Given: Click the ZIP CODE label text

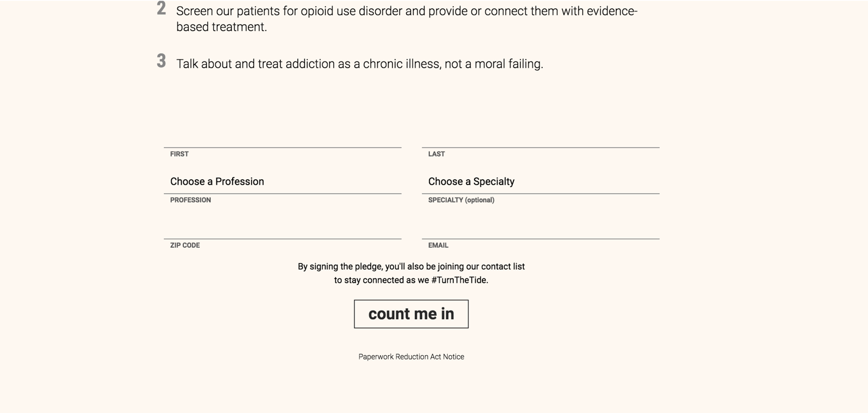Looking at the screenshot, I should click(185, 245).
